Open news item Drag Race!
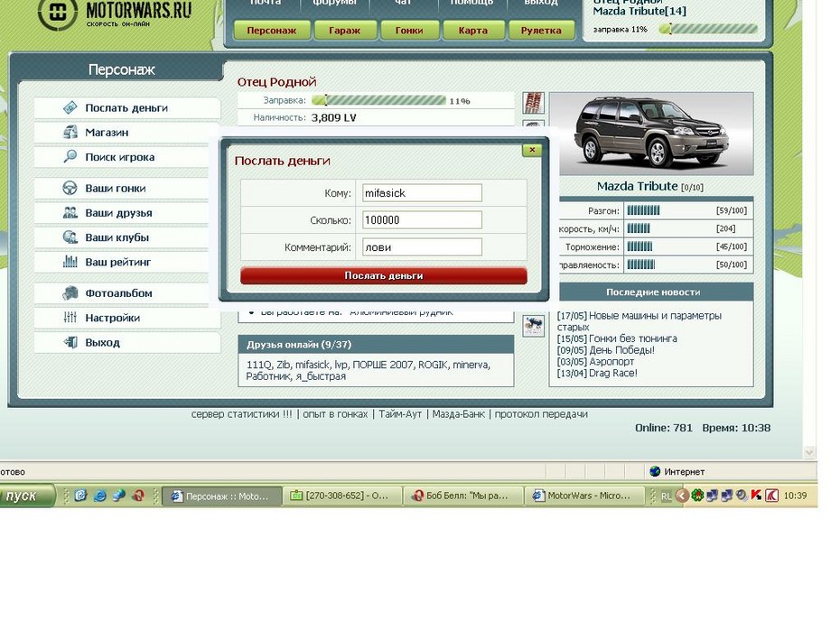This screenshot has width=840, height=630. click(x=613, y=373)
